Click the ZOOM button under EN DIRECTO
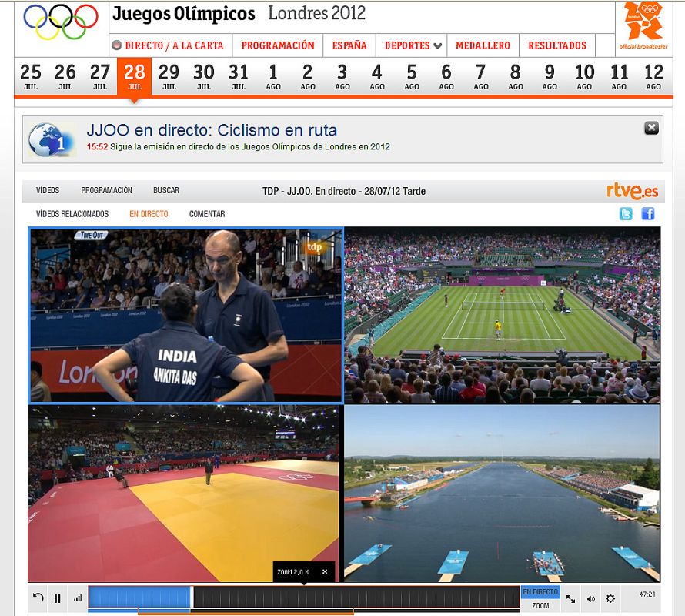This screenshot has height=616, width=685. (x=540, y=606)
